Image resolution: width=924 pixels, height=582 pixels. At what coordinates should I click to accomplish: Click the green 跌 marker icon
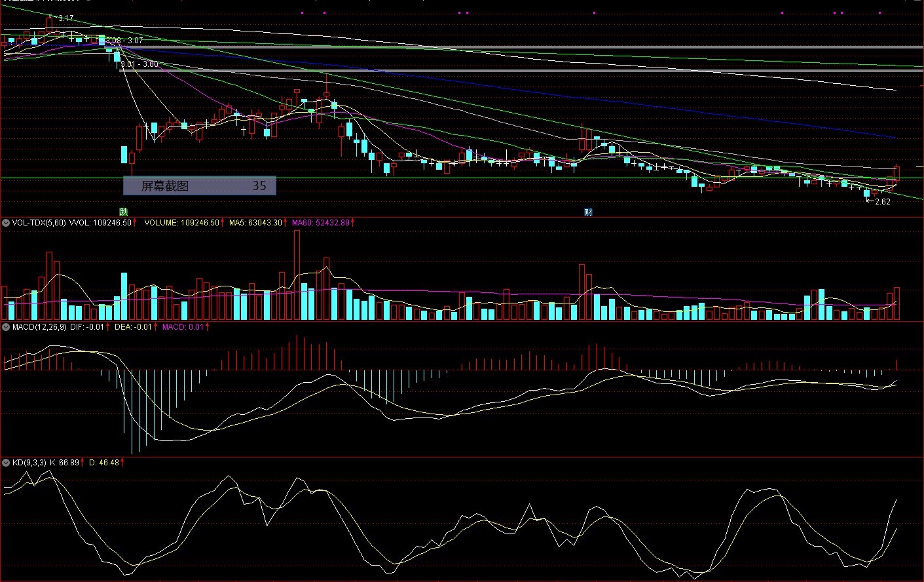(123, 212)
